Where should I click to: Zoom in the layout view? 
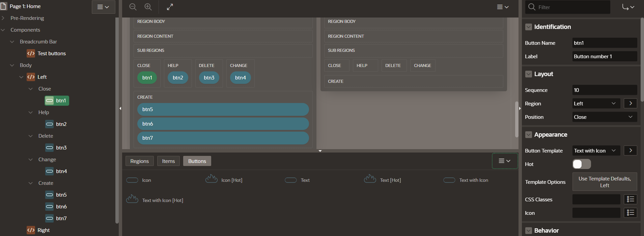(148, 7)
